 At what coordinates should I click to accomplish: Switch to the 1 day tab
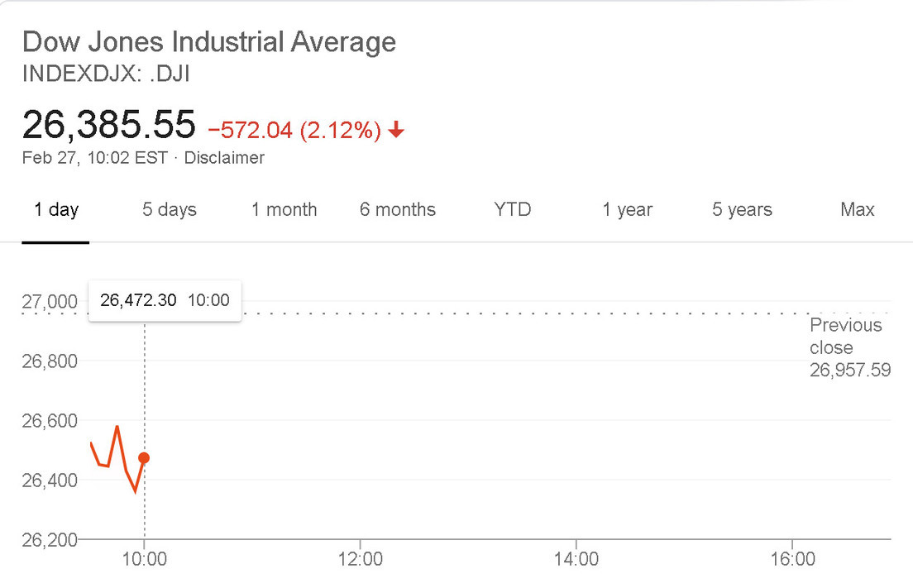[56, 210]
